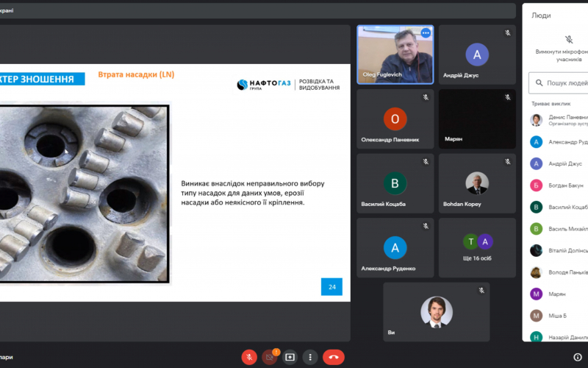Leave the call with red hang-up button
Image resolution: width=588 pixels, height=368 pixels.
tap(334, 357)
